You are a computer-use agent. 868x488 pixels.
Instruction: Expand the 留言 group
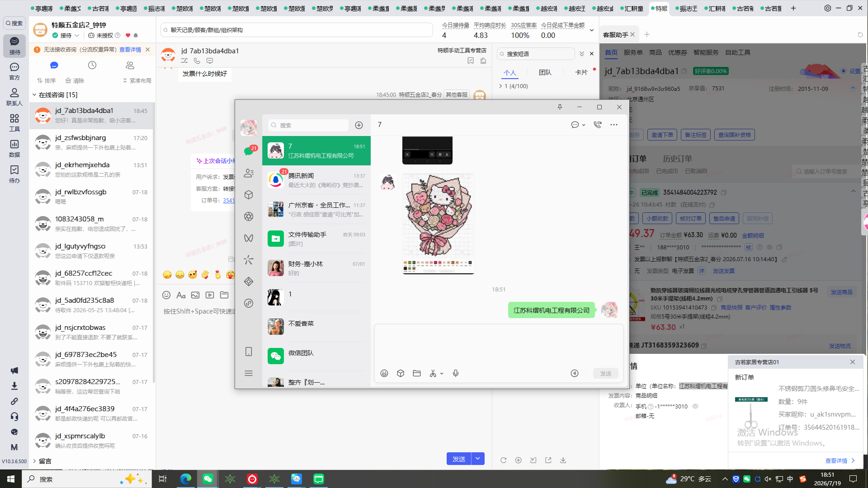[x=34, y=461]
